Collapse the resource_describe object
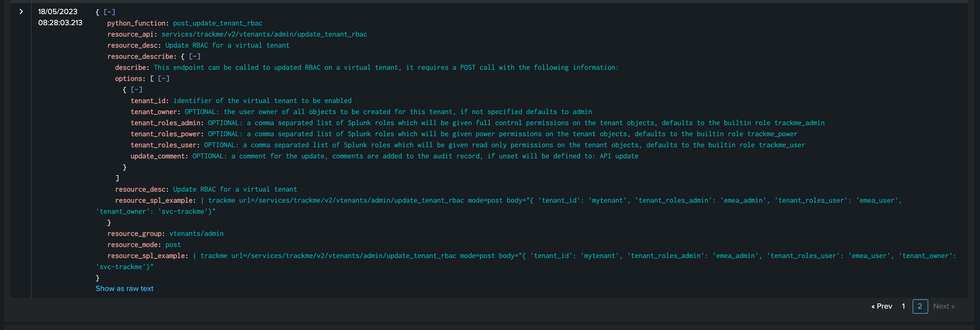Viewport: 980px width, 330px height. 194,57
